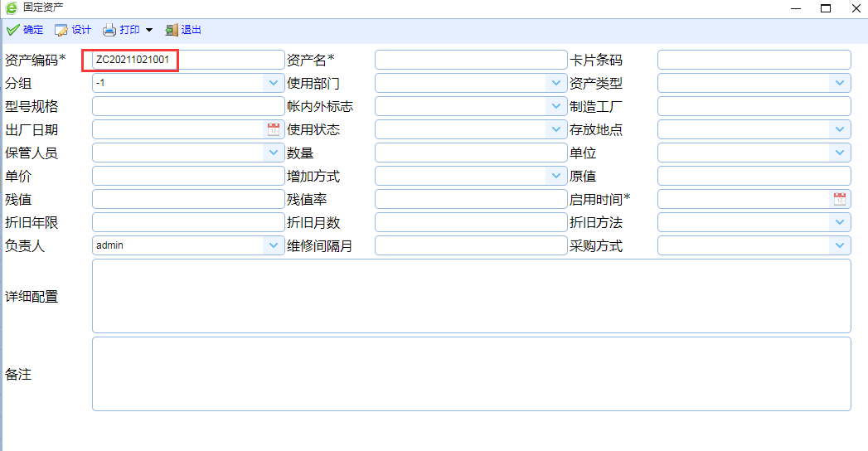Click into the 数量 input field
The width and height of the screenshot is (868, 451).
tap(471, 153)
